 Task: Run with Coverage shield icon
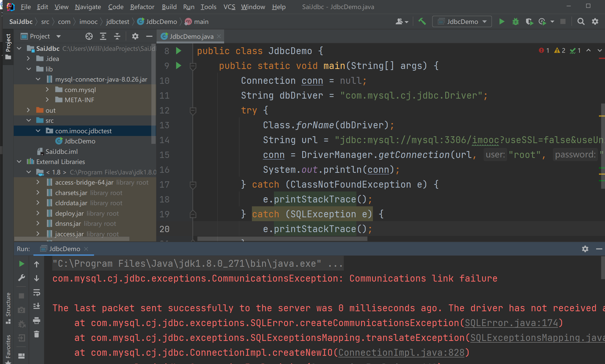[x=529, y=21]
